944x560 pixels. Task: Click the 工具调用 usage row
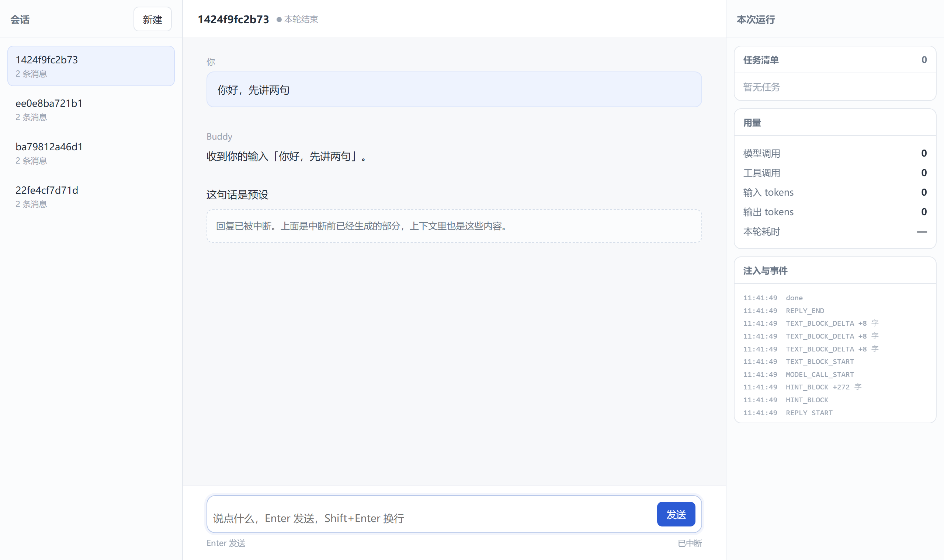[x=835, y=173]
